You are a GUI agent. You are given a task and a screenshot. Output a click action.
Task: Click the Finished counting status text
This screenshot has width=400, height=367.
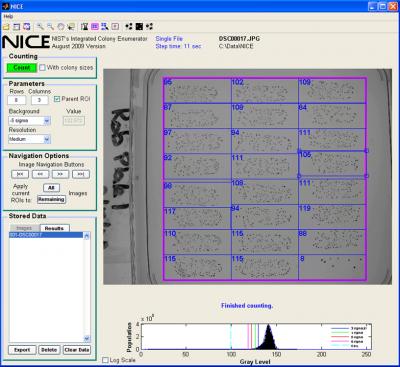tap(247, 305)
